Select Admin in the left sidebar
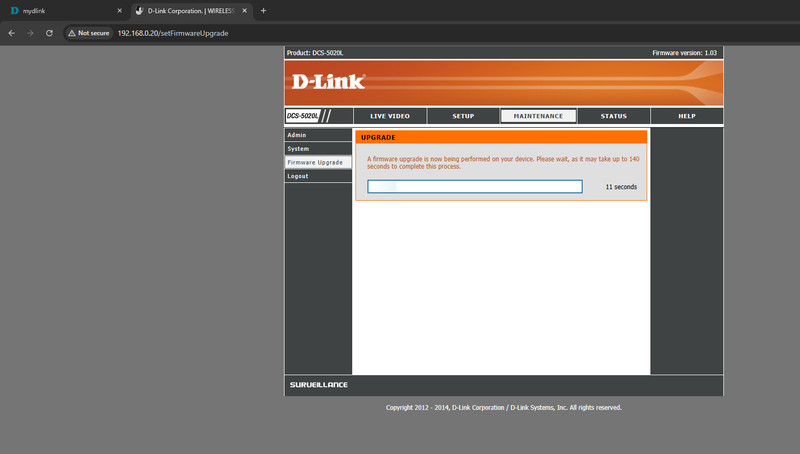This screenshot has height=454, width=800. 318,135
